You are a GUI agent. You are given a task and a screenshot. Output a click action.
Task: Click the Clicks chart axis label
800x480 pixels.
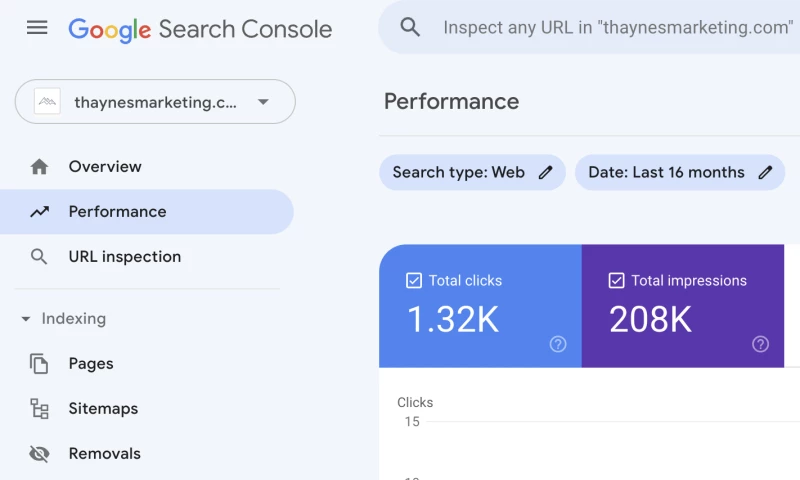click(x=415, y=402)
